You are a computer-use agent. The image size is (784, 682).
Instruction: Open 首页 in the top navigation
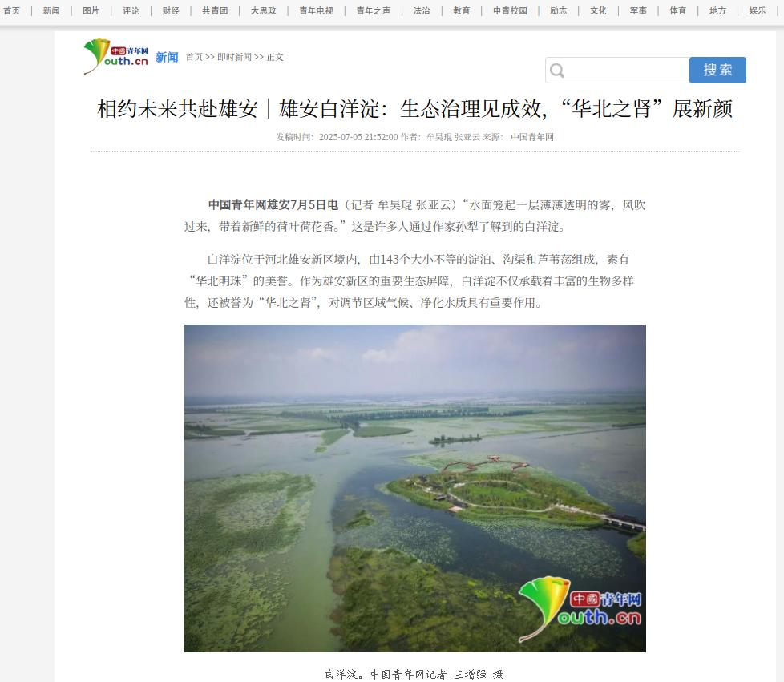pyautogui.click(x=11, y=10)
